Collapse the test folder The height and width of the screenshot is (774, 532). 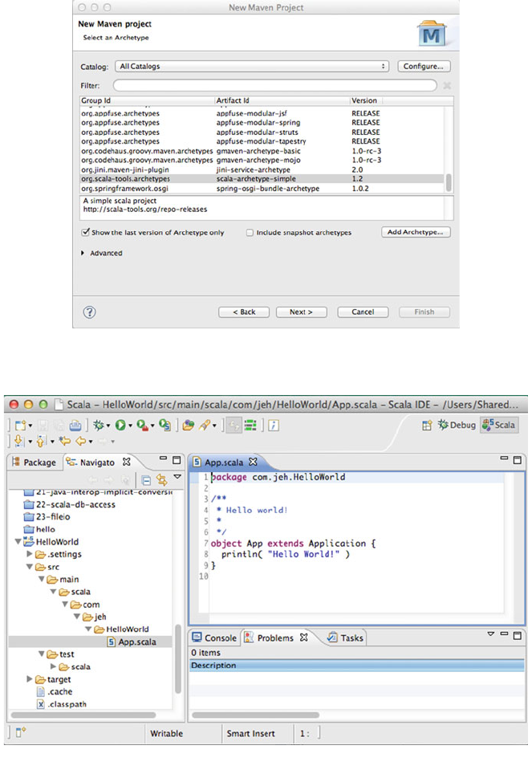(x=42, y=654)
